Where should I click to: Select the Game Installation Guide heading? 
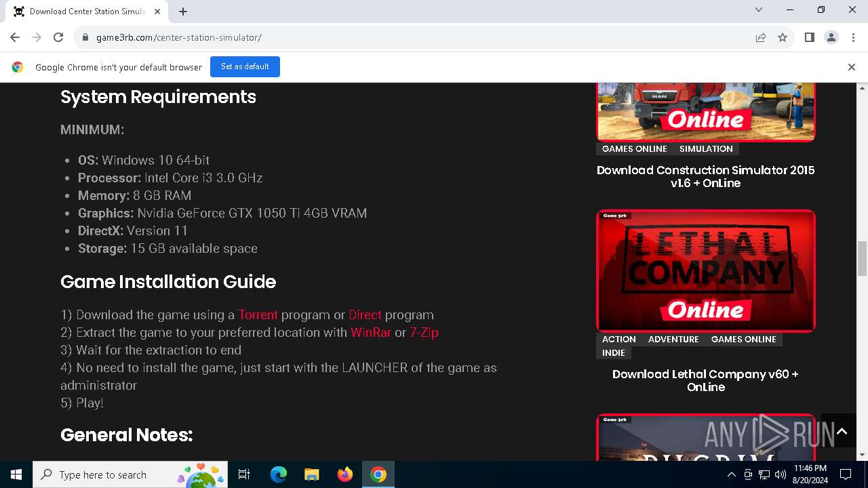point(168,281)
